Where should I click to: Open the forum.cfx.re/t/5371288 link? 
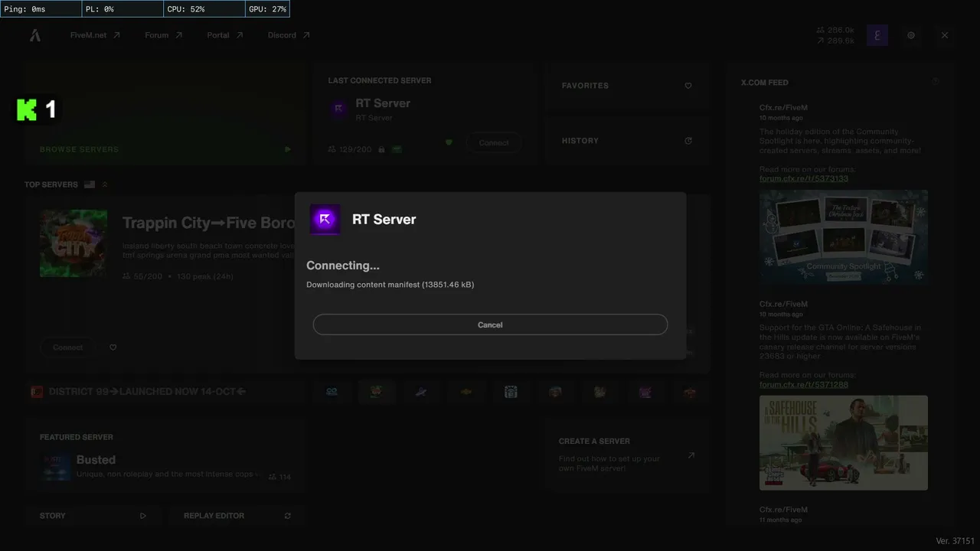pos(804,384)
